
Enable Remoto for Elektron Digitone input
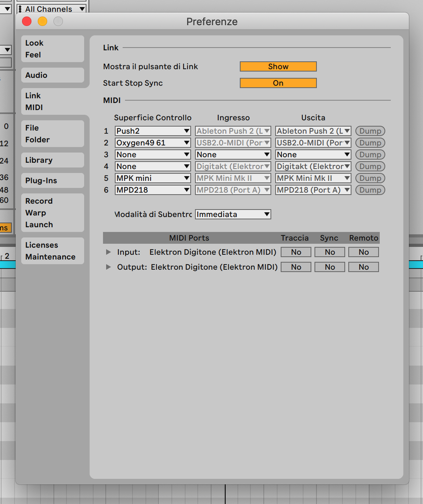(364, 252)
